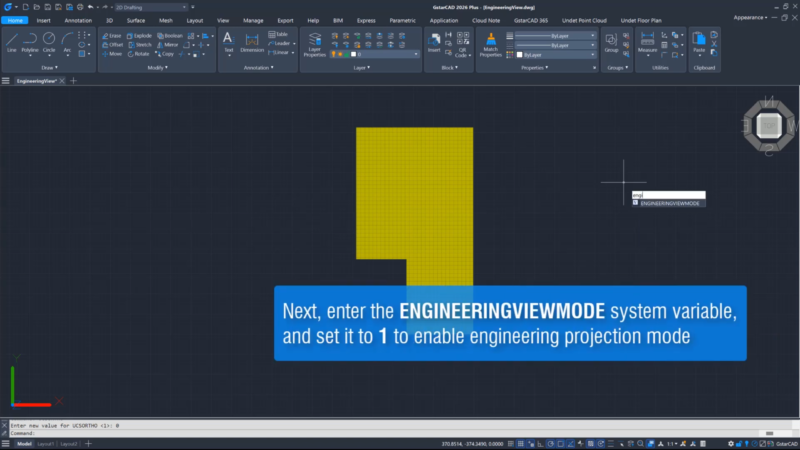Click the Insert block icon
The image size is (800, 450).
click(434, 42)
